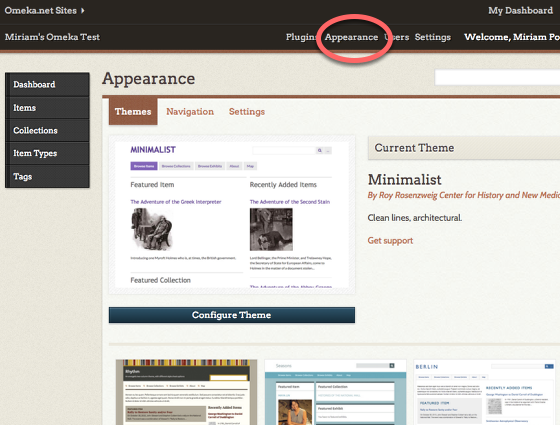
Task: Open the Plugins admin menu
Action: pos(300,37)
